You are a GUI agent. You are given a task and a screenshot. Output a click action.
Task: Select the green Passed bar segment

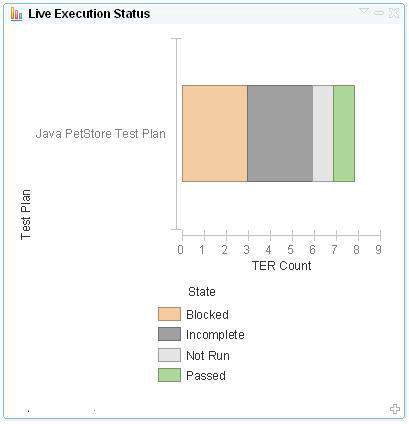point(344,133)
